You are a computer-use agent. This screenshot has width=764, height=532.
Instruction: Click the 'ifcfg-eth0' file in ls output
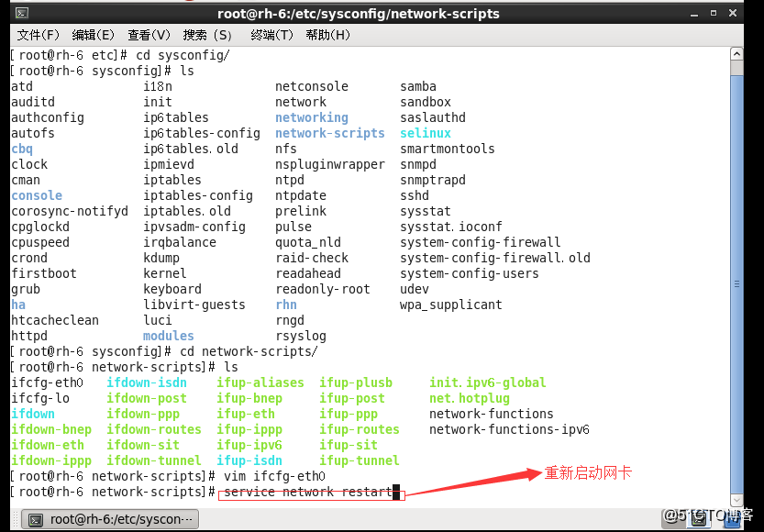(x=48, y=382)
